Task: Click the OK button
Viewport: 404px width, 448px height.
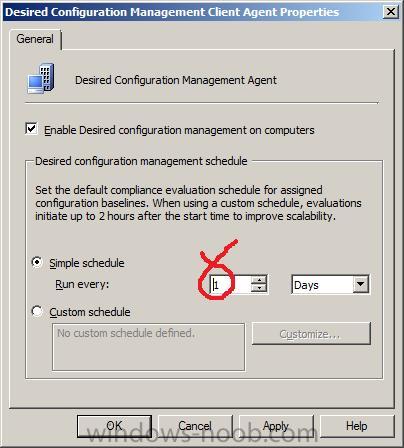Action: point(114,426)
